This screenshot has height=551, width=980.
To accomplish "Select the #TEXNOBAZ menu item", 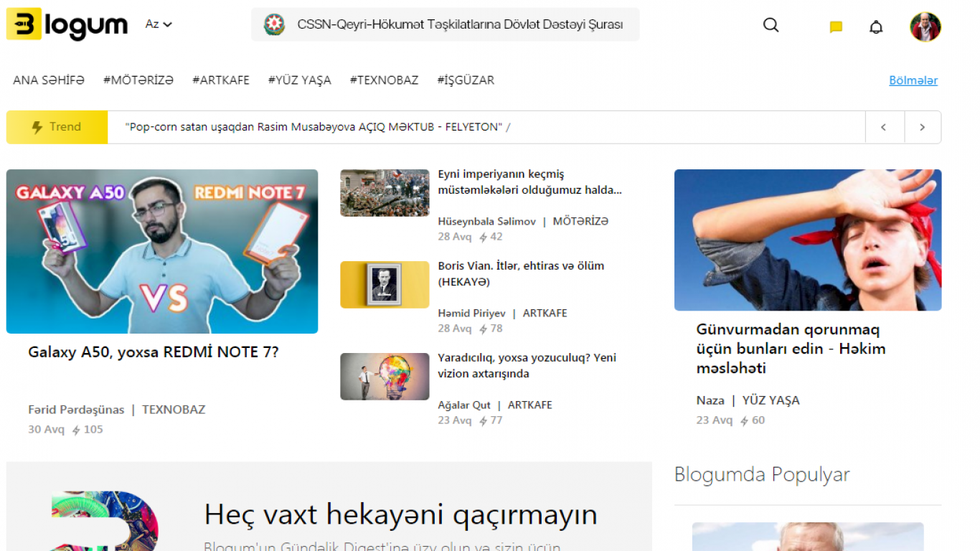I will (x=384, y=80).
